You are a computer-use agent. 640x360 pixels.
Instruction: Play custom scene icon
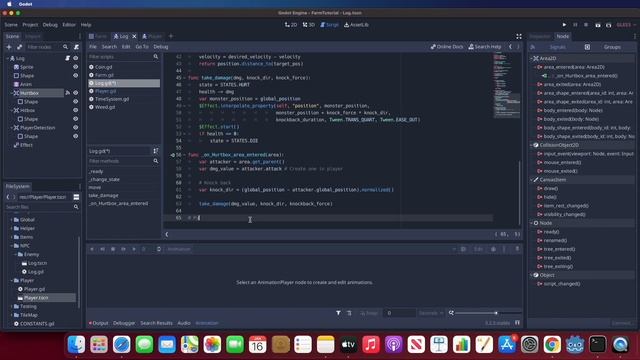(x=609, y=25)
